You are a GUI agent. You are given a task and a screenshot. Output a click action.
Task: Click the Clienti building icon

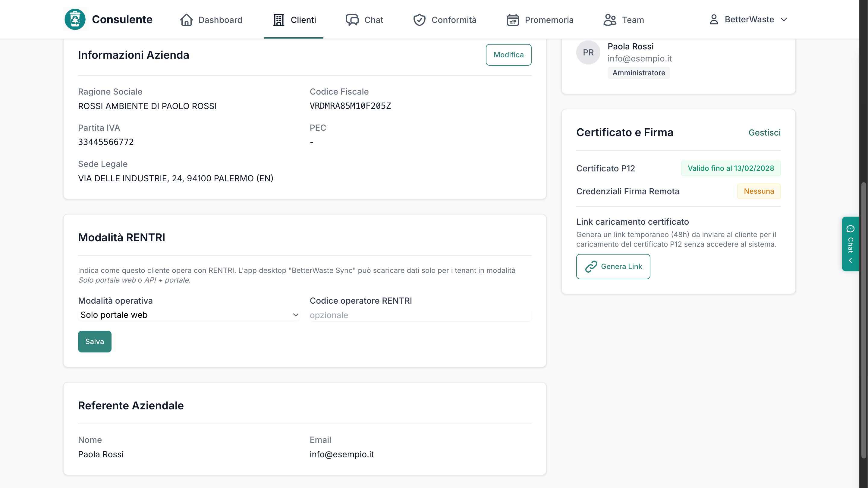tap(279, 20)
